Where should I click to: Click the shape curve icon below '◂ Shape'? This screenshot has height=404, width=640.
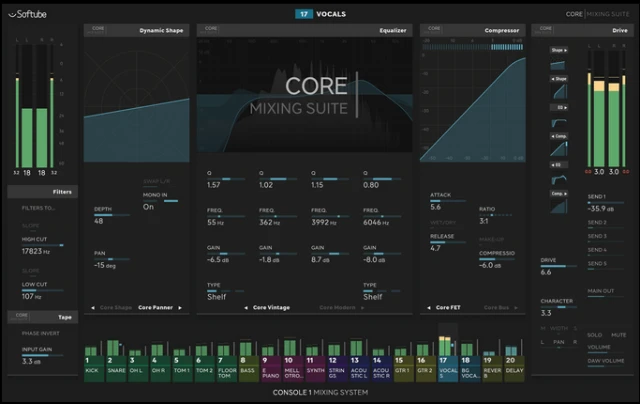(560, 92)
